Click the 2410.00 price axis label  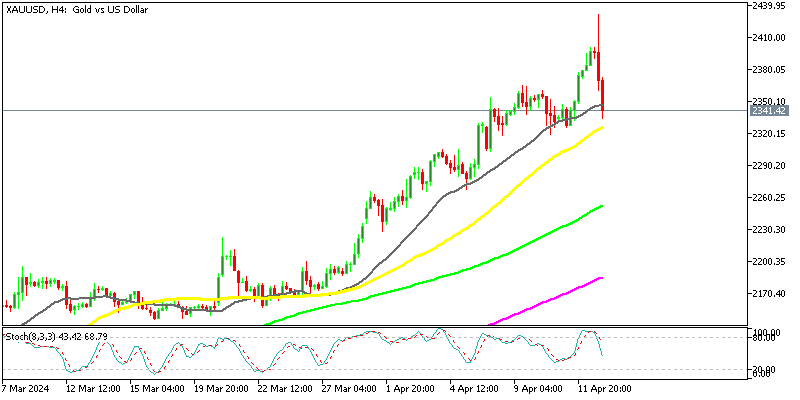point(771,38)
